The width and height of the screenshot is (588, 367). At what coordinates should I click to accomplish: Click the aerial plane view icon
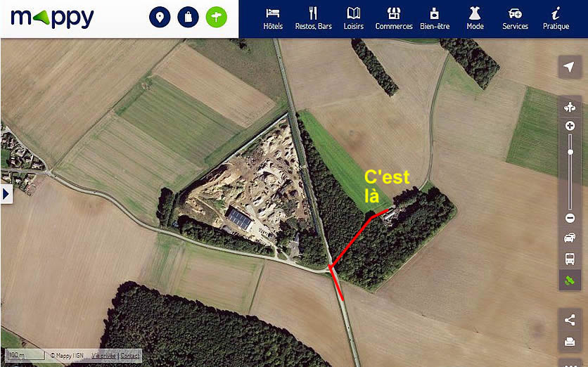pyautogui.click(x=570, y=107)
